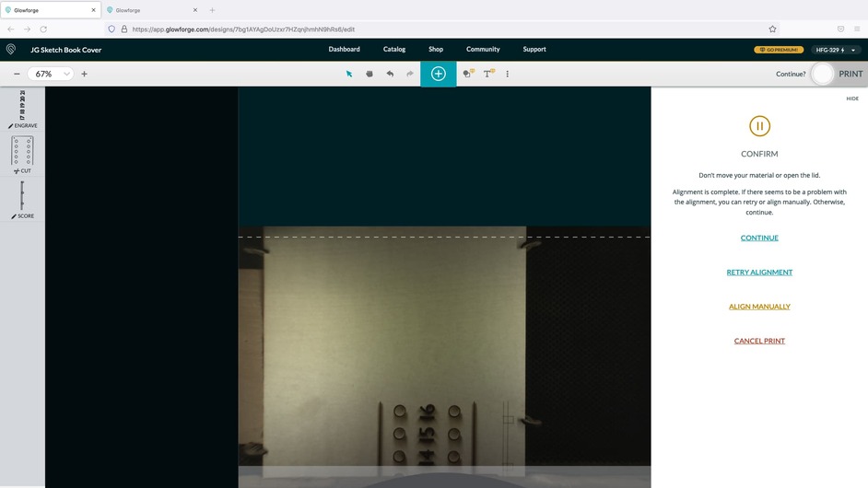Select the arrow pointer tool
This screenshot has width=868, height=488.
tap(349, 74)
